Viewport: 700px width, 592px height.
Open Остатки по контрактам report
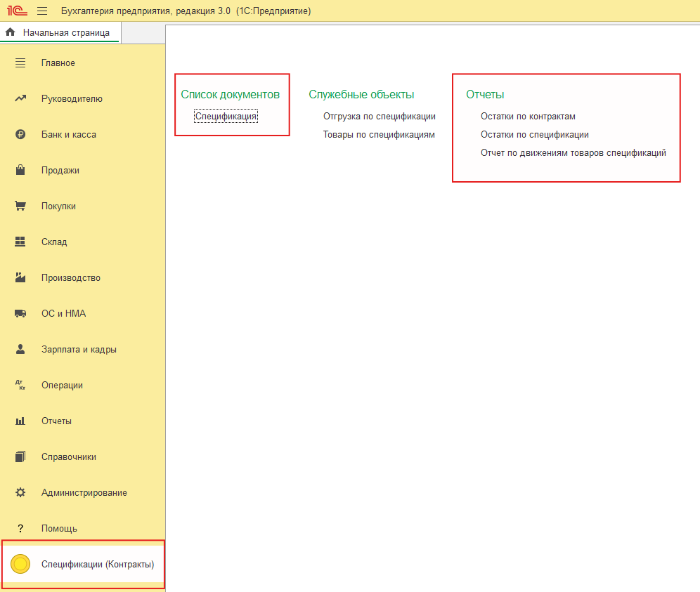click(528, 116)
